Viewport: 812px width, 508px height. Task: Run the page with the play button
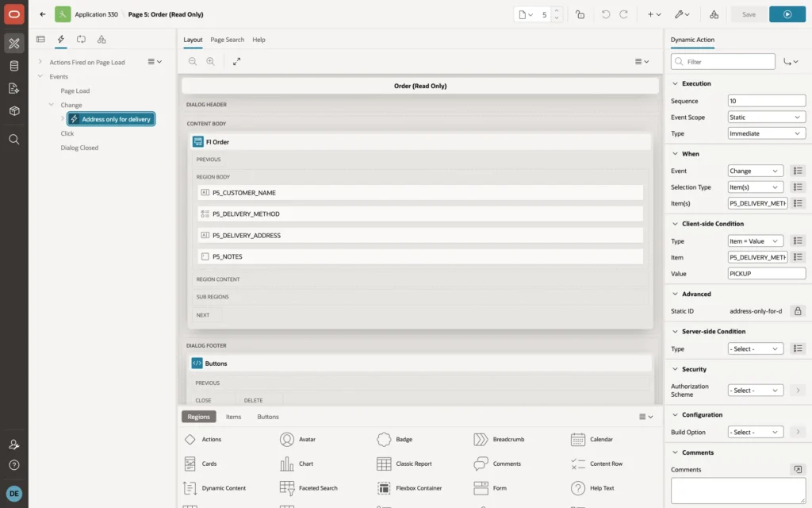(787, 14)
